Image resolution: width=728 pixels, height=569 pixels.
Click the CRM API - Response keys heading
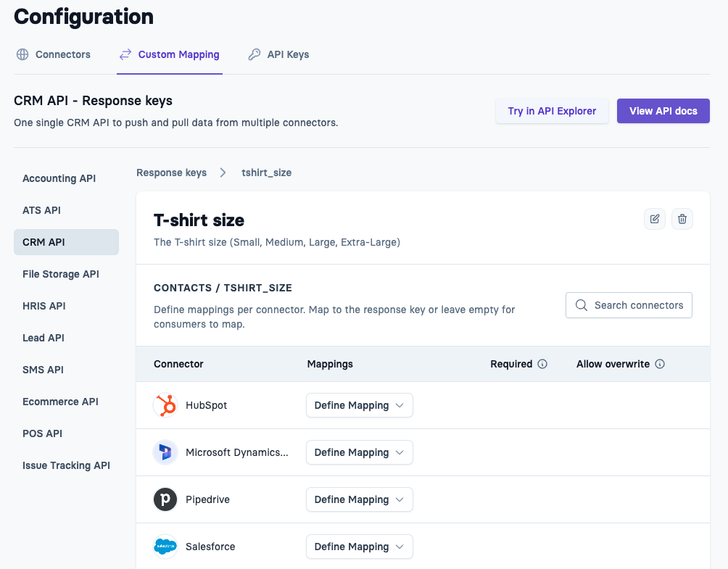[x=93, y=101]
